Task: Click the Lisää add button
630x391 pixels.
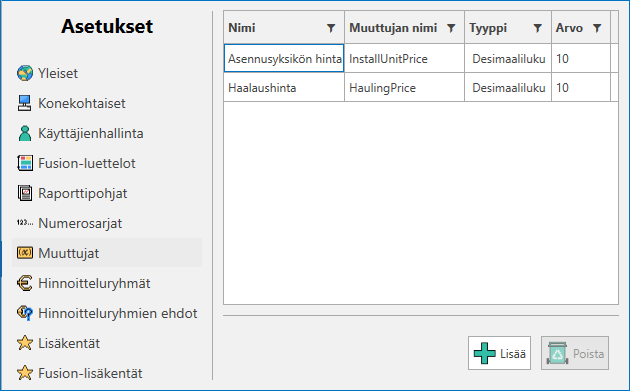Action: pyautogui.click(x=499, y=353)
